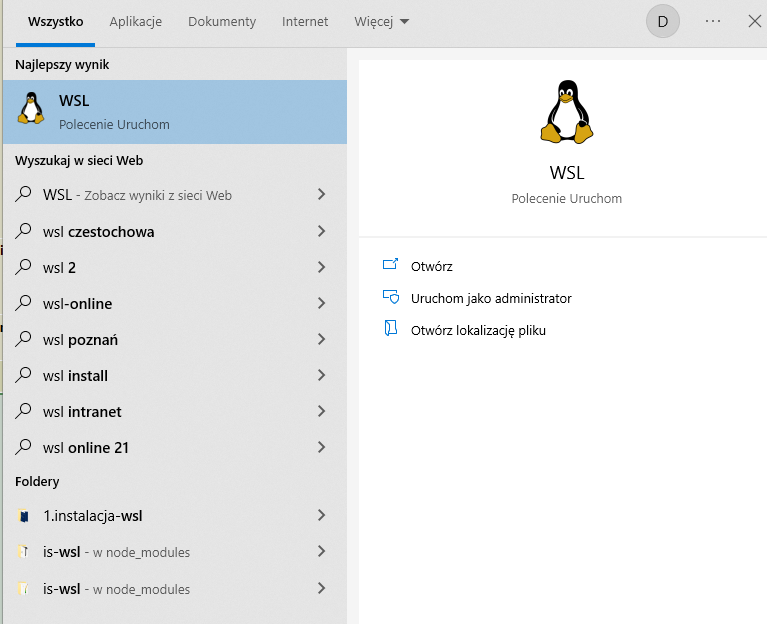Open the WSL best match result
The image size is (767, 624).
coord(175,112)
